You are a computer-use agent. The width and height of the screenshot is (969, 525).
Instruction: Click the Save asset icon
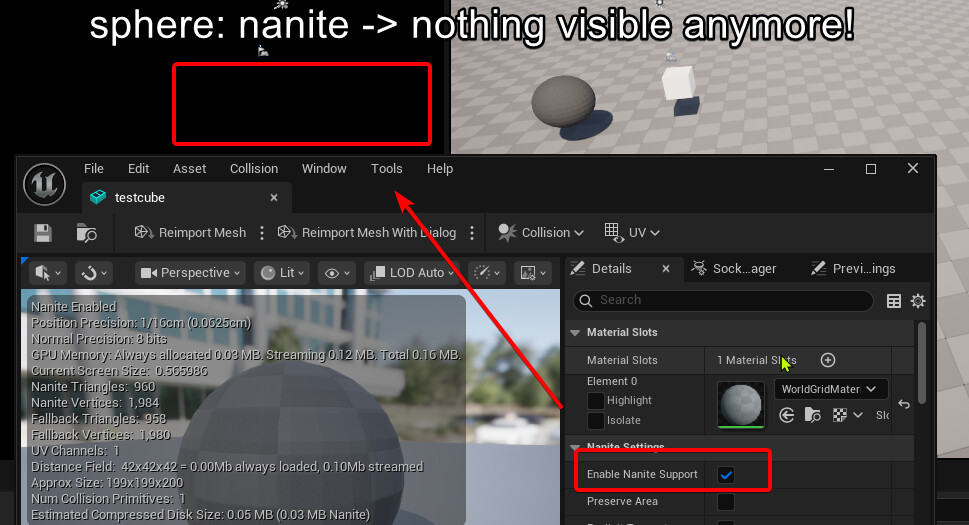point(43,233)
